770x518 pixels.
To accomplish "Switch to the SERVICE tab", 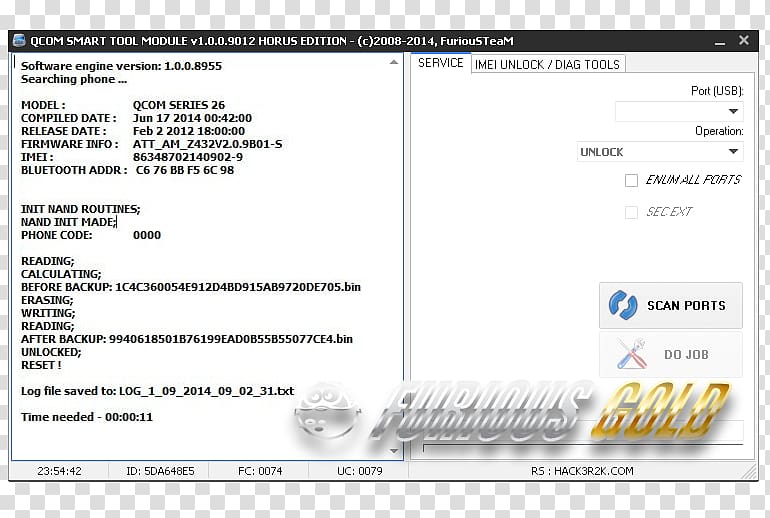I will pyautogui.click(x=440, y=63).
